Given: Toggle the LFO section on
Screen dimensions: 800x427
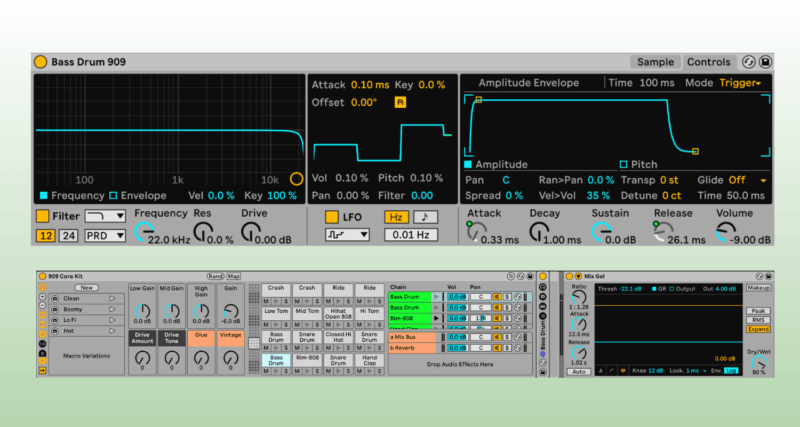Looking at the screenshot, I should (332, 217).
